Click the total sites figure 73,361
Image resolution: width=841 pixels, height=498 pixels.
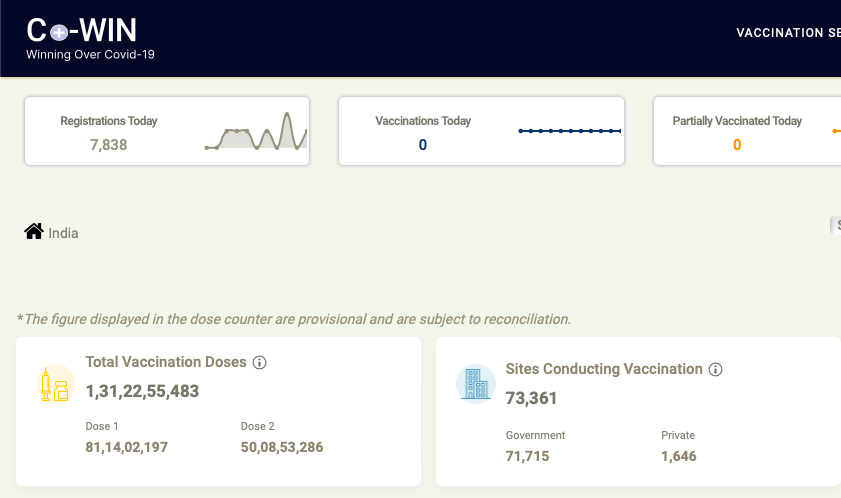(x=531, y=398)
